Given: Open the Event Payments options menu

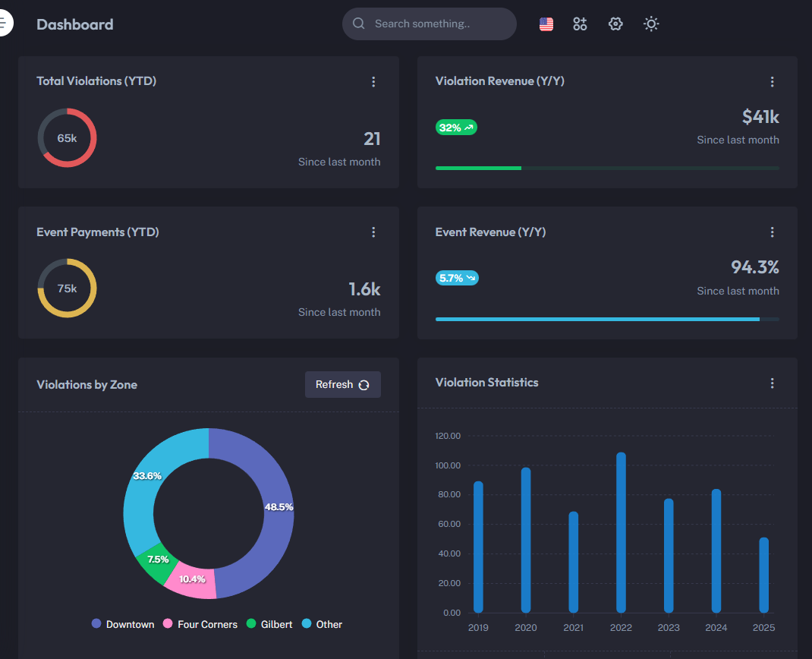Looking at the screenshot, I should click(x=373, y=232).
